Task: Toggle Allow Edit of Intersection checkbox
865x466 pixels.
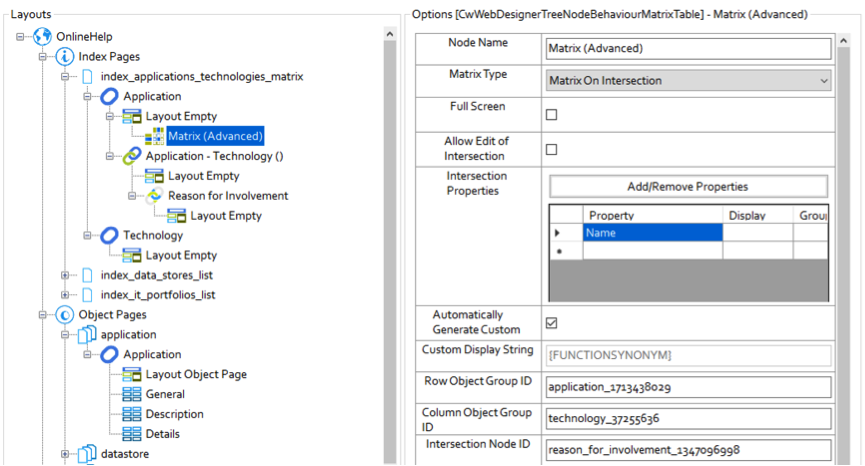Action: pyautogui.click(x=551, y=150)
